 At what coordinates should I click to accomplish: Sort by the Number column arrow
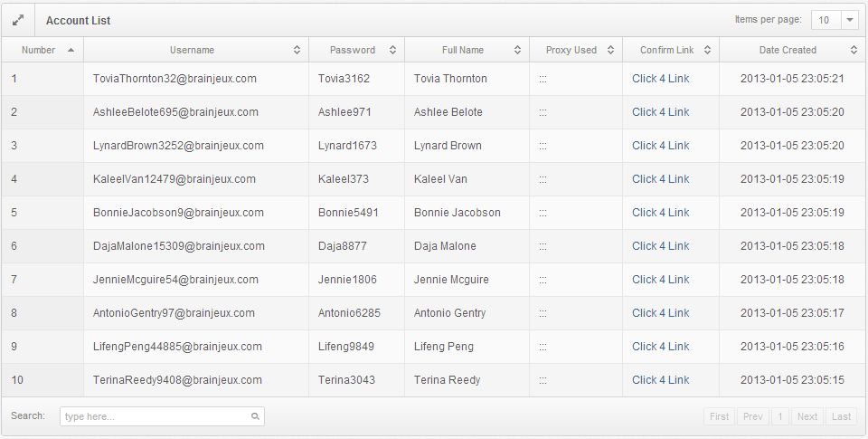point(71,51)
